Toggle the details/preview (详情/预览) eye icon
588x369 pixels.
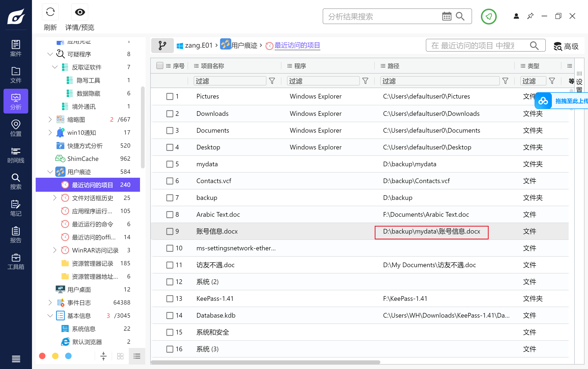pyautogui.click(x=80, y=12)
